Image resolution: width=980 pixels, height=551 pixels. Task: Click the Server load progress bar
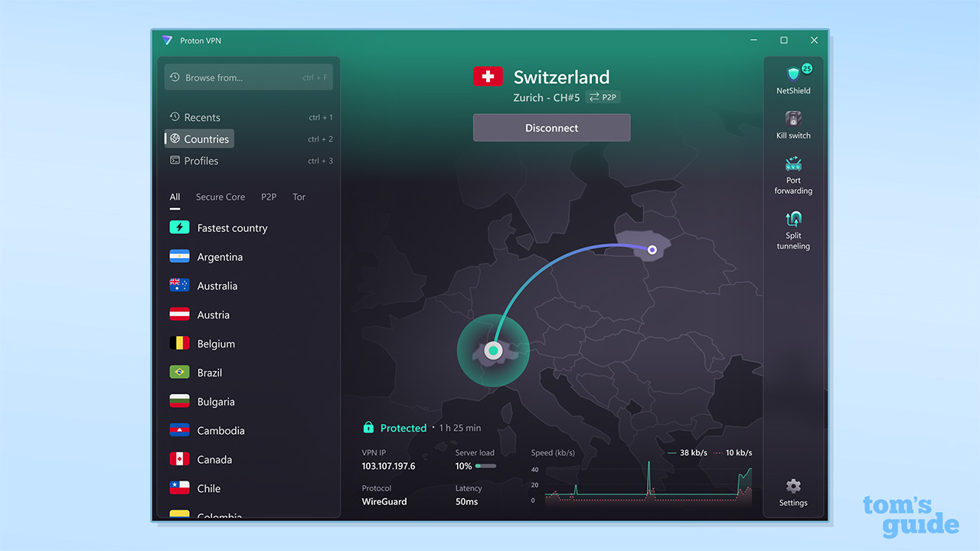485,466
